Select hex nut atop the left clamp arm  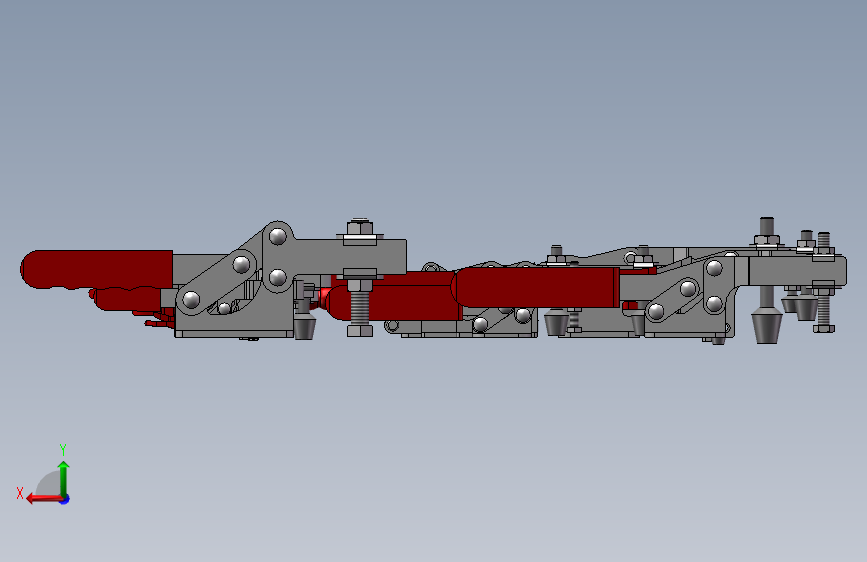(x=360, y=227)
